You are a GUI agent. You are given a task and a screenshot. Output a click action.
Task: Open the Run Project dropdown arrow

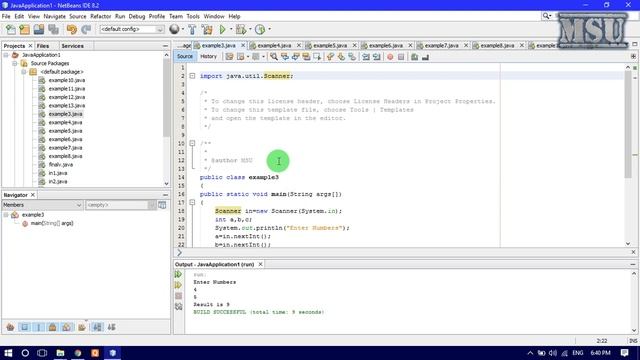coord(231,29)
